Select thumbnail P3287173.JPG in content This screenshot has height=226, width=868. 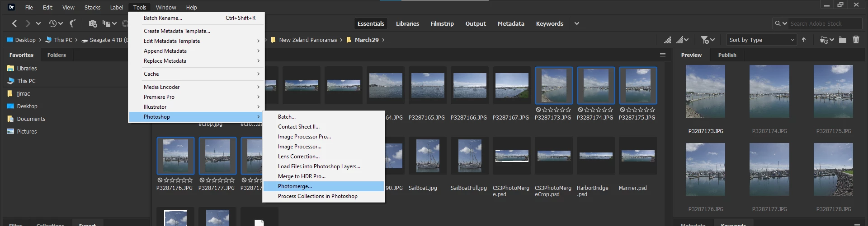[x=554, y=86]
